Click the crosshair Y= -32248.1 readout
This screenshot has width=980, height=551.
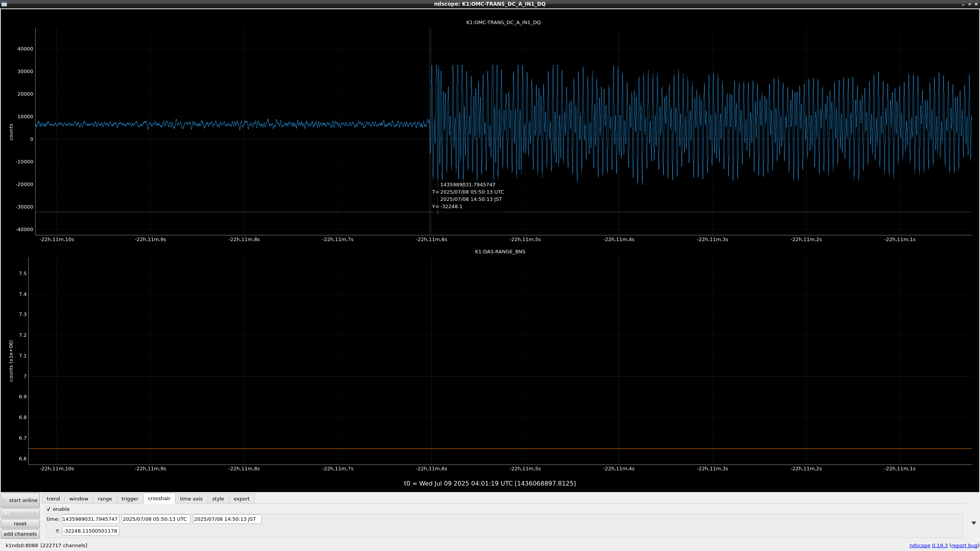pyautogui.click(x=447, y=207)
